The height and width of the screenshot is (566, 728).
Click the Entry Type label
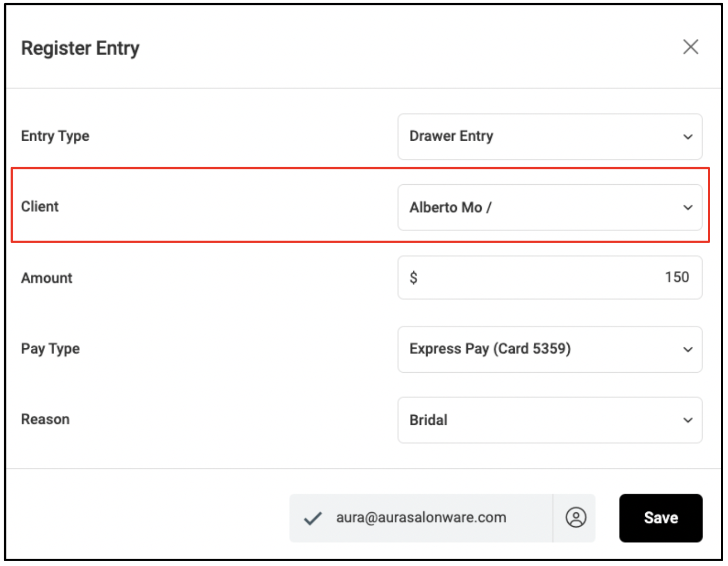click(x=55, y=136)
